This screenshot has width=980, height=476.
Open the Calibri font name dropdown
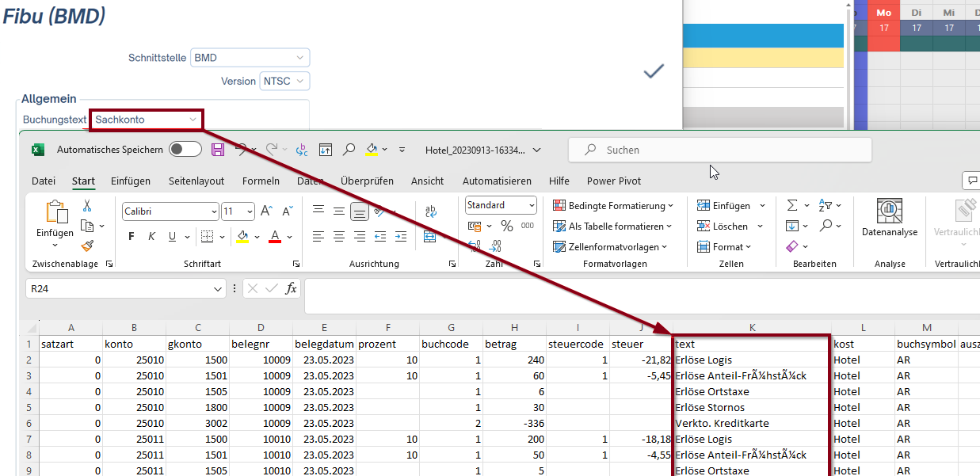(214, 212)
